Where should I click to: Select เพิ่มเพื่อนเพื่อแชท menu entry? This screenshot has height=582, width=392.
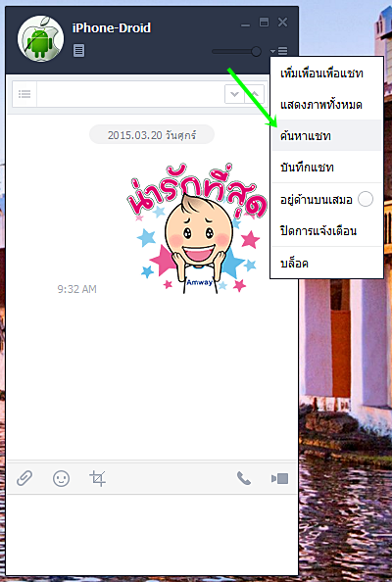coord(326,73)
